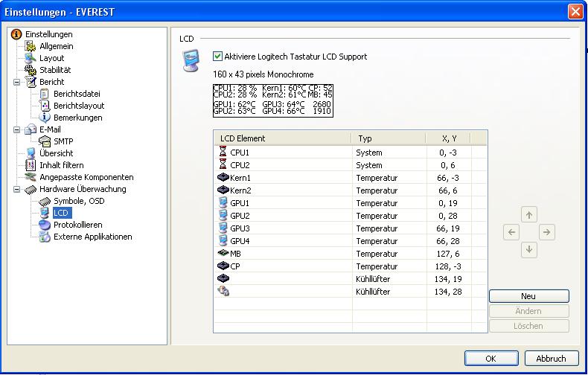Click the move down arrow button
Image resolution: width=588 pixels, height=375 pixels.
(x=529, y=249)
